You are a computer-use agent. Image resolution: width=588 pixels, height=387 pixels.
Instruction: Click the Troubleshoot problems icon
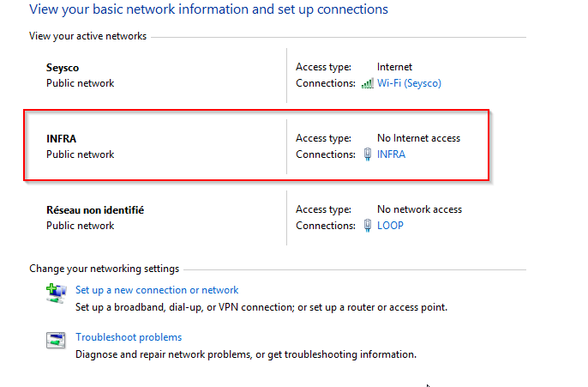point(56,341)
